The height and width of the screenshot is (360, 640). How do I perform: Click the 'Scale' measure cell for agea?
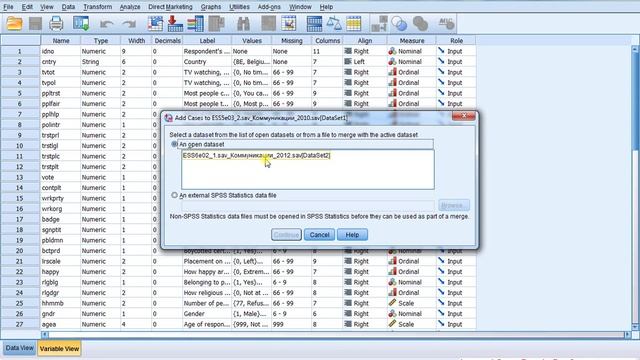coord(411,324)
